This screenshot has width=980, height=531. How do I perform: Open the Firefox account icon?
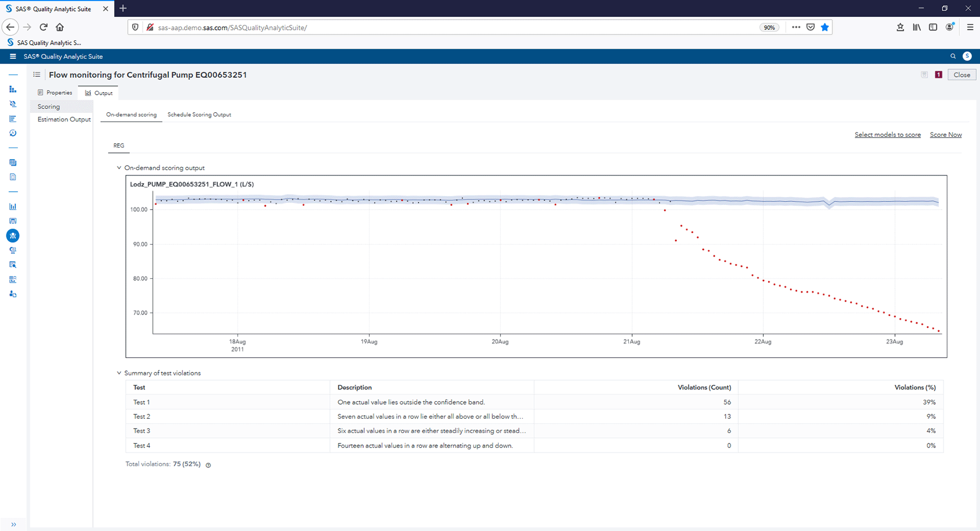click(950, 27)
